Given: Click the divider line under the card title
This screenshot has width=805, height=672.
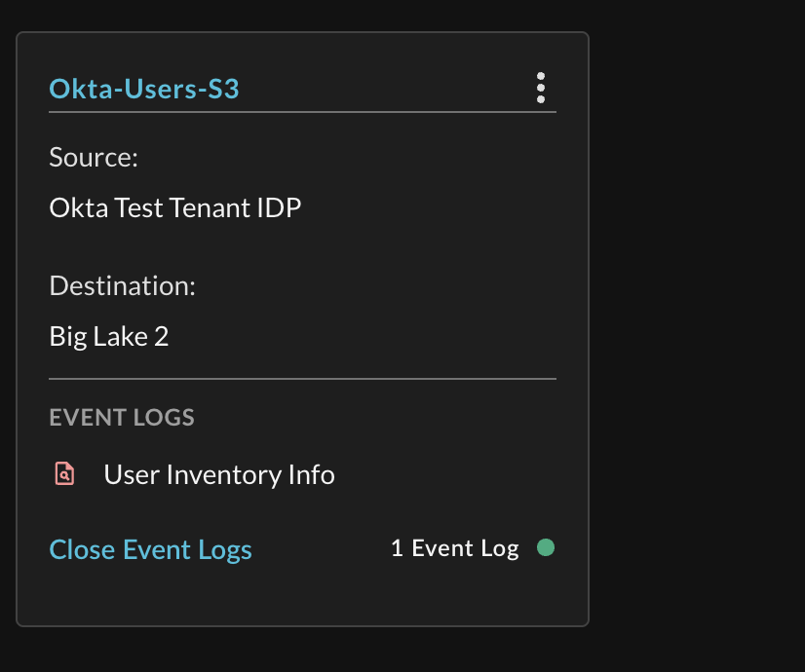Looking at the screenshot, I should 302,112.
